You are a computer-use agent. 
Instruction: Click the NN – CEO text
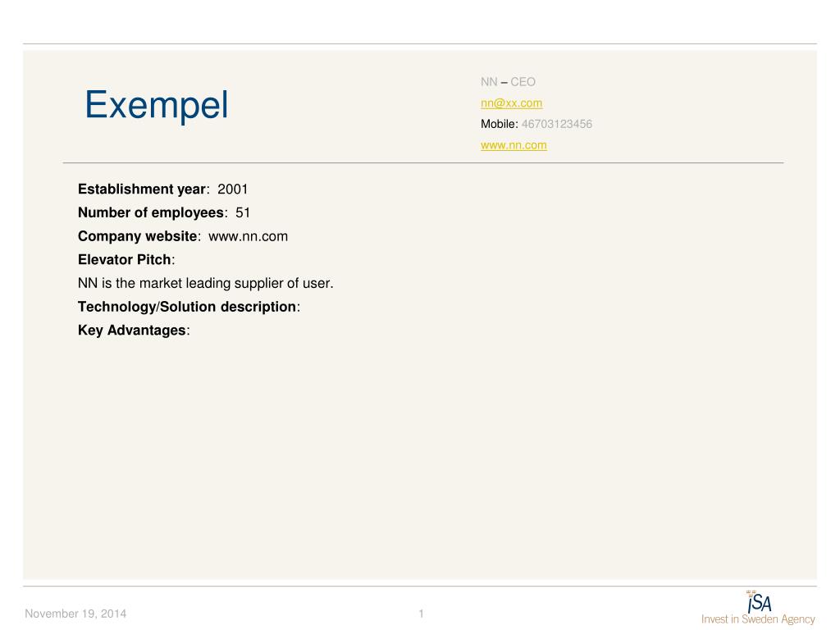507,82
